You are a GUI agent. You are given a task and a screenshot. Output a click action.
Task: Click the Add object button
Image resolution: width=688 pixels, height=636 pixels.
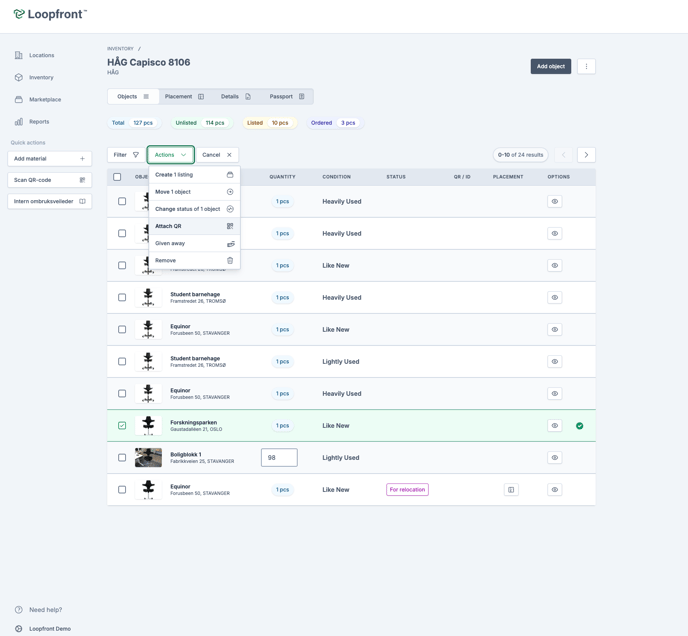(551, 66)
